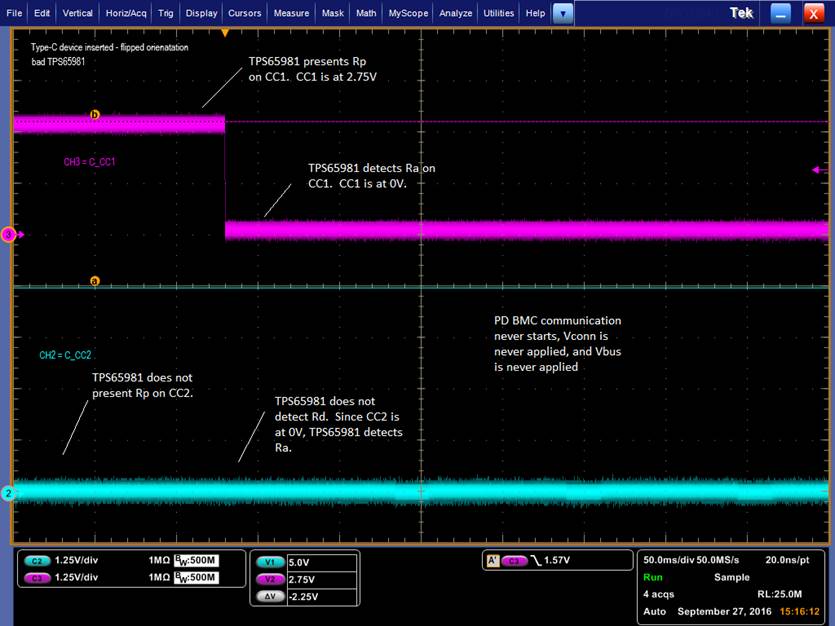Screen dimensions: 835x626
Task: Open the Cursors menu
Action: (x=244, y=13)
